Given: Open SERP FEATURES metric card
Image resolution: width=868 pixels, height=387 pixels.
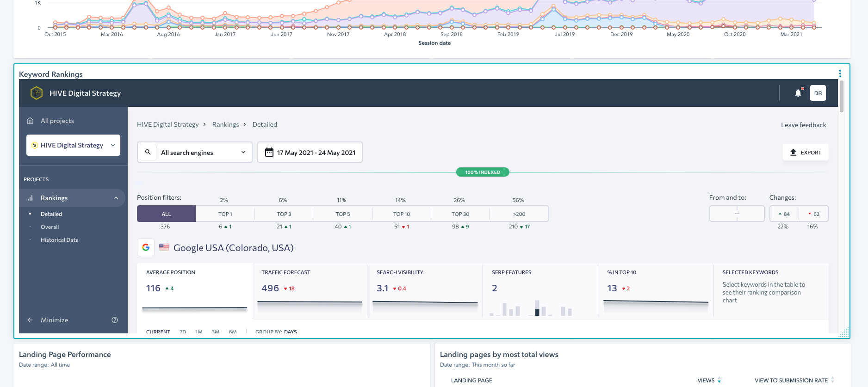Looking at the screenshot, I should click(540, 290).
